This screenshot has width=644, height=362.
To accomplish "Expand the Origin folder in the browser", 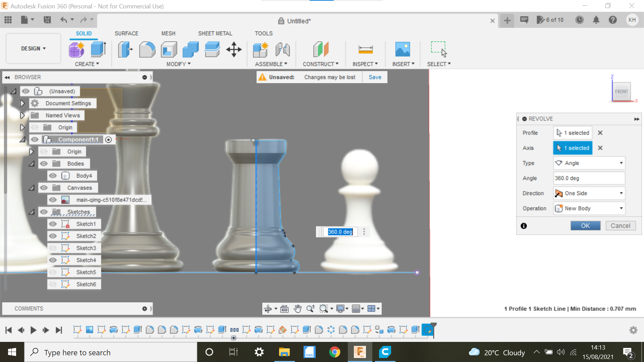I will click(22, 127).
